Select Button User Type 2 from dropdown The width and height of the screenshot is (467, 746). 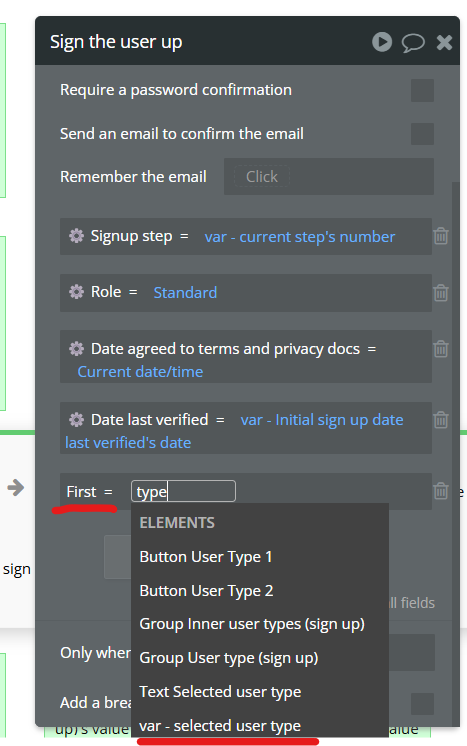click(x=260, y=590)
